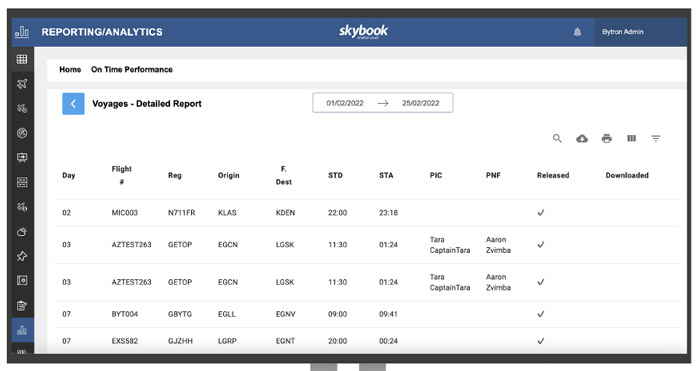Select flight MIC003 cell

point(125,213)
